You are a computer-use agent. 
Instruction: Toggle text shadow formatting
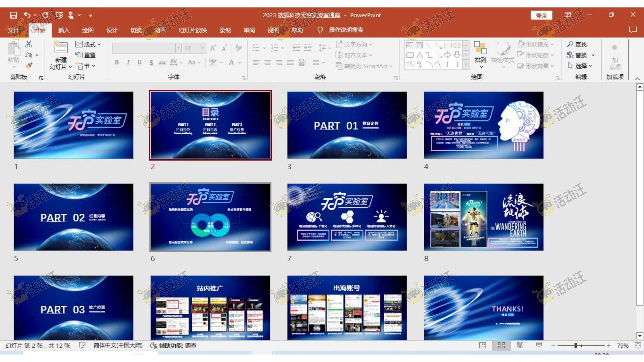151,63
